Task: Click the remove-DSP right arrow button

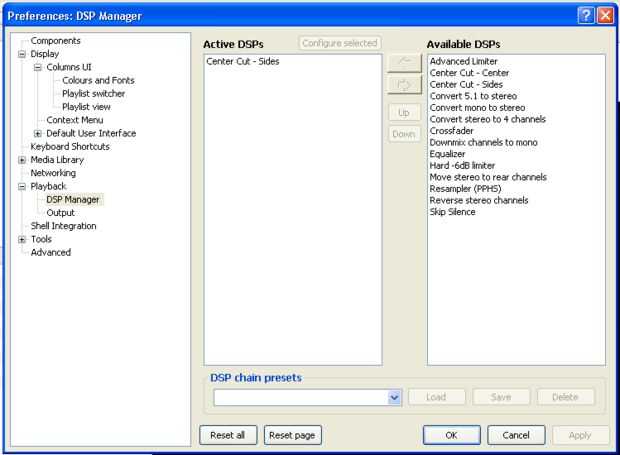Action: click(x=404, y=85)
